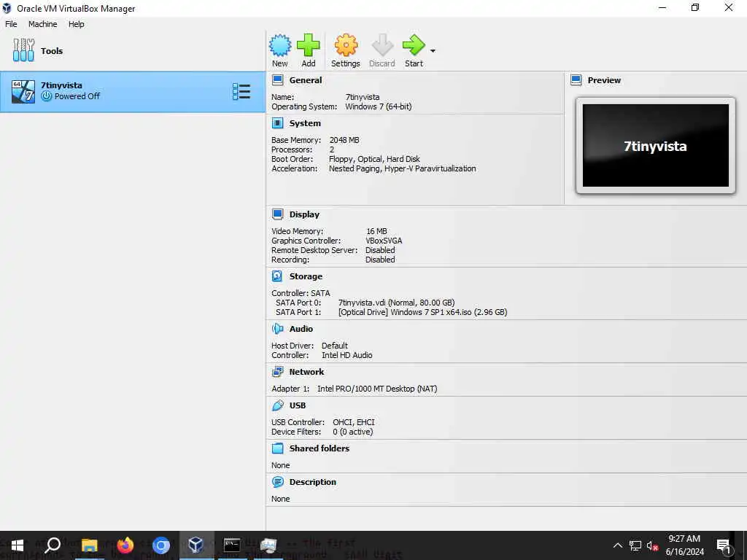This screenshot has height=560, width=747.
Task: Launch Firefox from the taskbar
Action: click(x=125, y=545)
